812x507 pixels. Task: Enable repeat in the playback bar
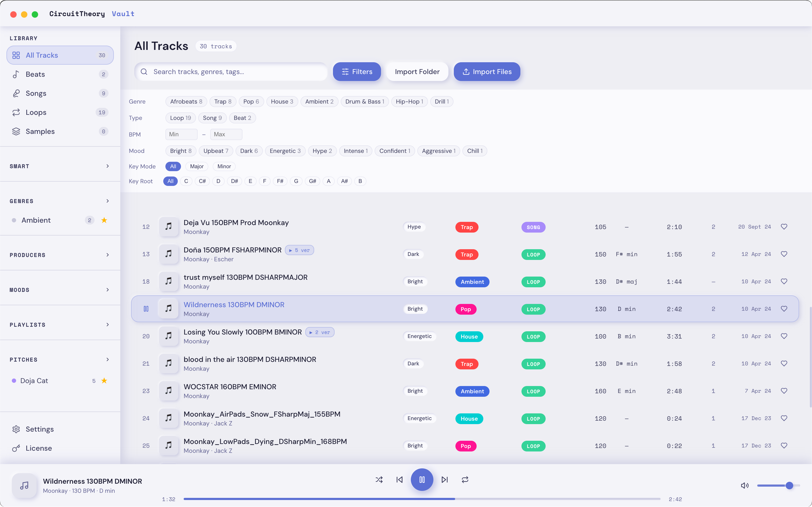465,480
